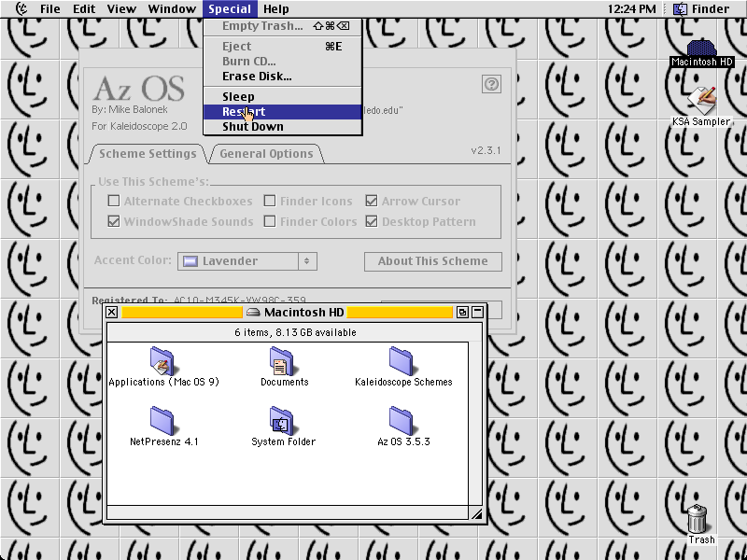Enable the Finder Colors checkbox
747x560 pixels.
pyautogui.click(x=270, y=221)
